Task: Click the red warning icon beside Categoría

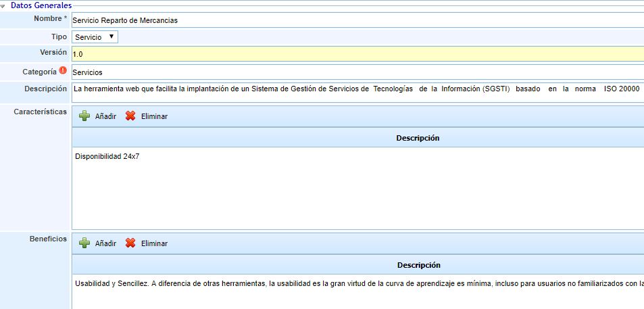Action: [63, 70]
